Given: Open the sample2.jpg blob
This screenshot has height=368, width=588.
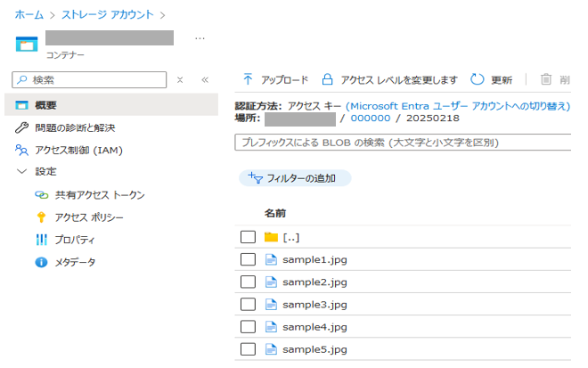Looking at the screenshot, I should [x=314, y=282].
